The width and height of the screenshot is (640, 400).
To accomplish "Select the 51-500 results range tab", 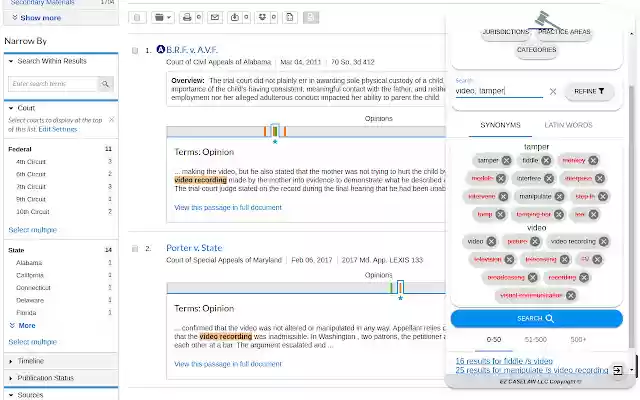I will (x=535, y=340).
